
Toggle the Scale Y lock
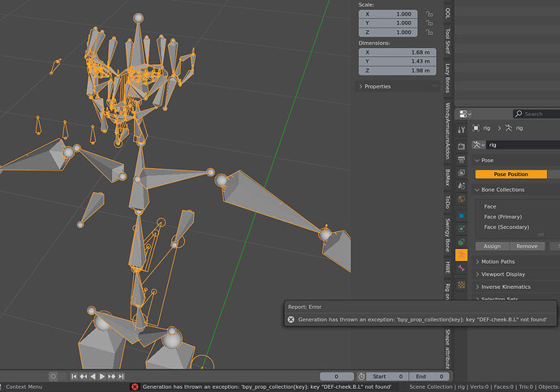[429, 23]
